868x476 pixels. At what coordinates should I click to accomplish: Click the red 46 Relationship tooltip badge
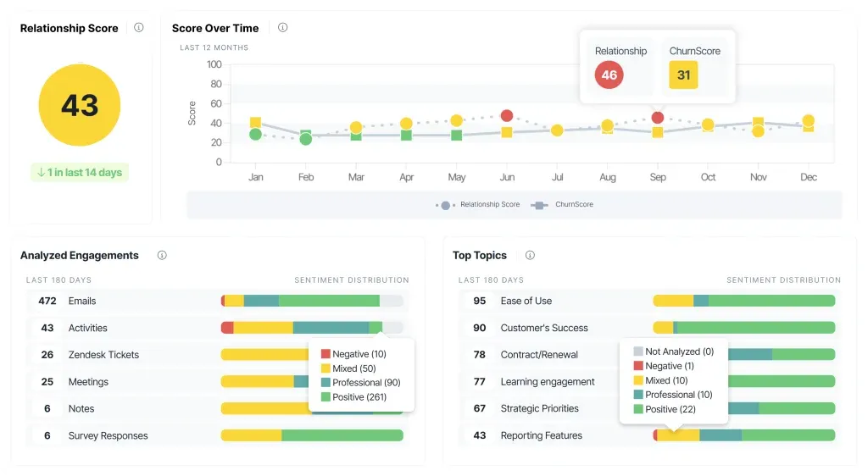coord(609,75)
